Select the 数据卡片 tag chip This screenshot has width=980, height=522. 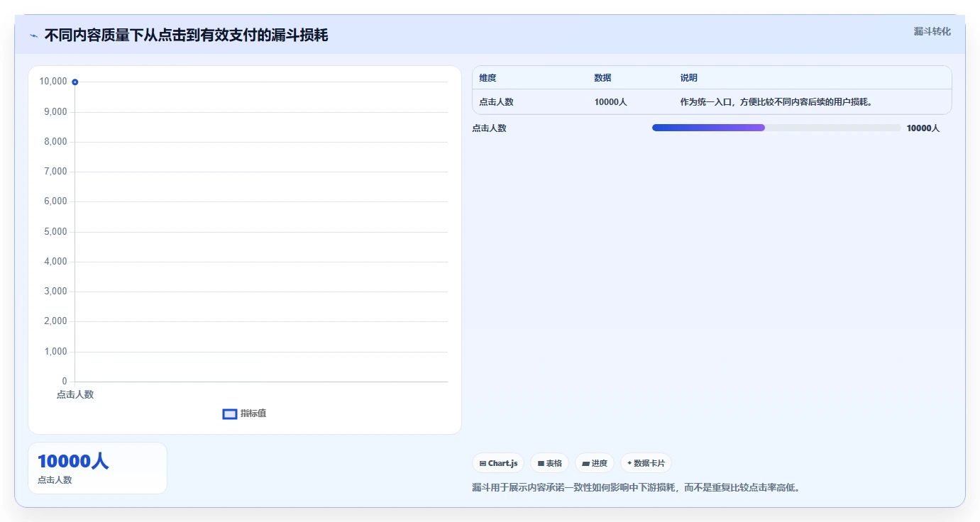coord(646,463)
